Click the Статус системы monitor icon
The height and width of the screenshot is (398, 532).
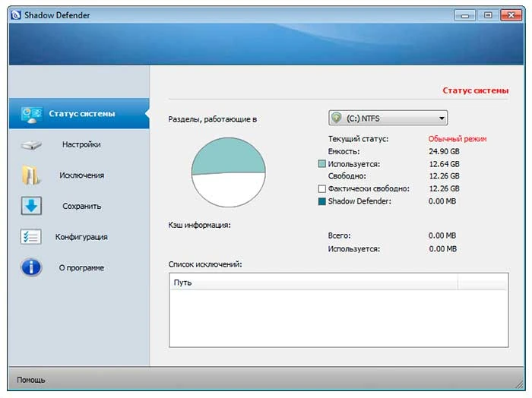coord(31,115)
